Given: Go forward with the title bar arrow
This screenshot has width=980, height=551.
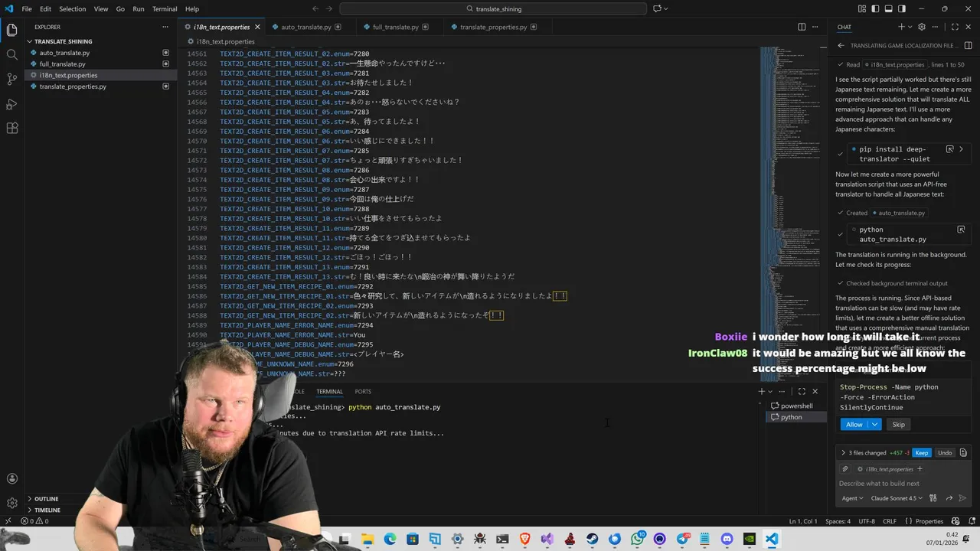Looking at the screenshot, I should point(330,8).
